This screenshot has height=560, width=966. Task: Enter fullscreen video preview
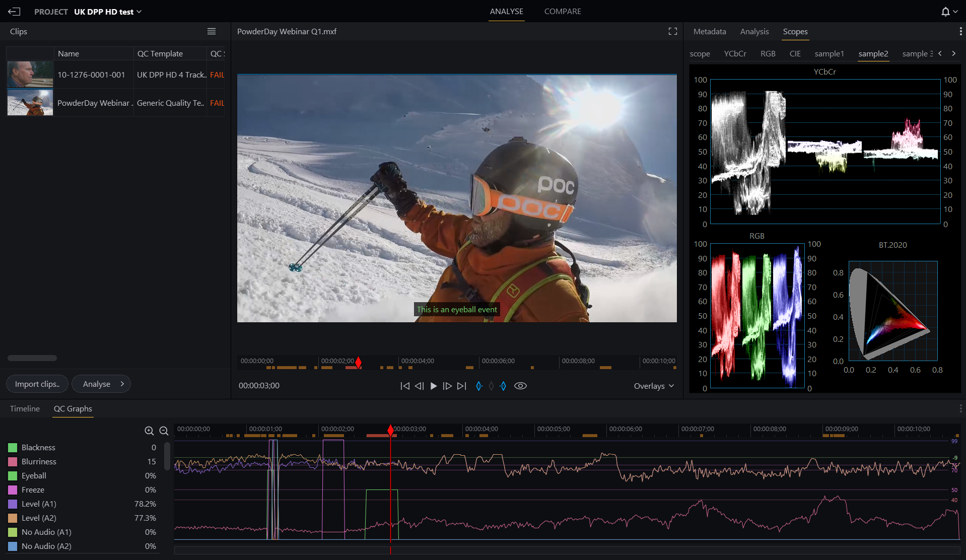point(672,31)
